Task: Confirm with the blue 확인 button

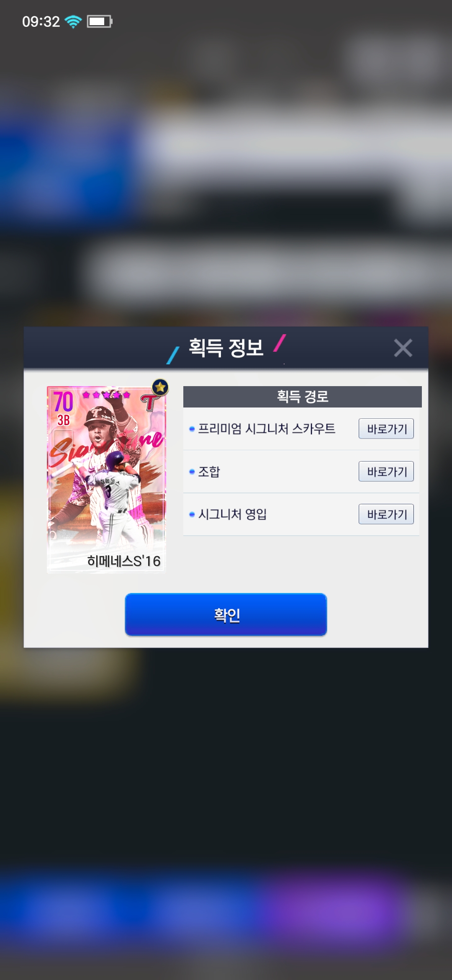Action: click(x=226, y=614)
